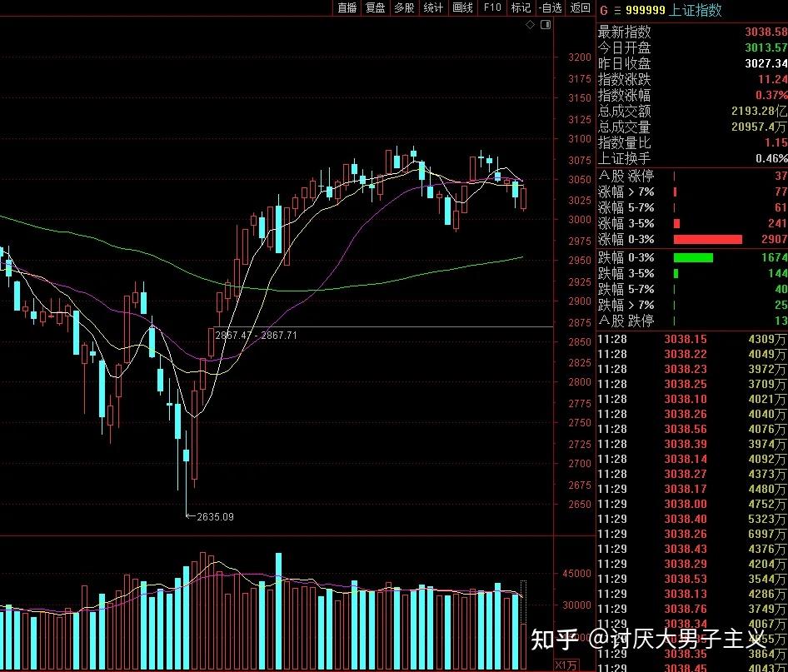Select the 昨日收盘 value 3027.34
788x672 pixels.
[766, 63]
